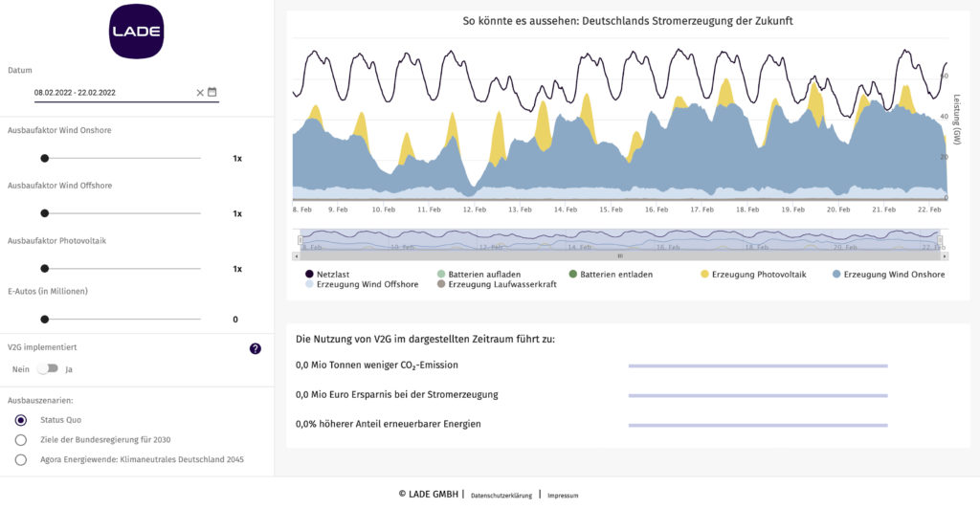Select Status Quo scenario
Screen dimensions: 980x509
(x=21, y=420)
